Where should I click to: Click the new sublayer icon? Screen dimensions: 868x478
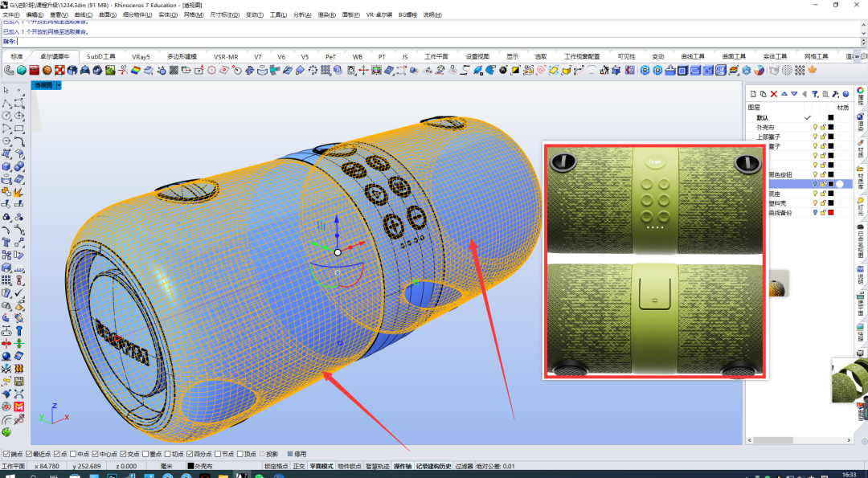coord(764,94)
